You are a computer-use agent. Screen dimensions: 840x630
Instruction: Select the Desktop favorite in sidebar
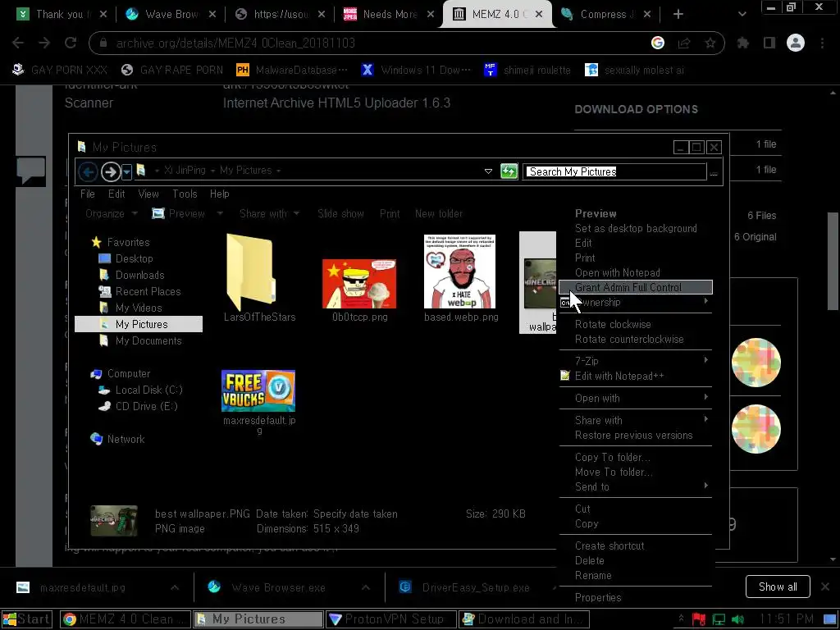point(134,258)
